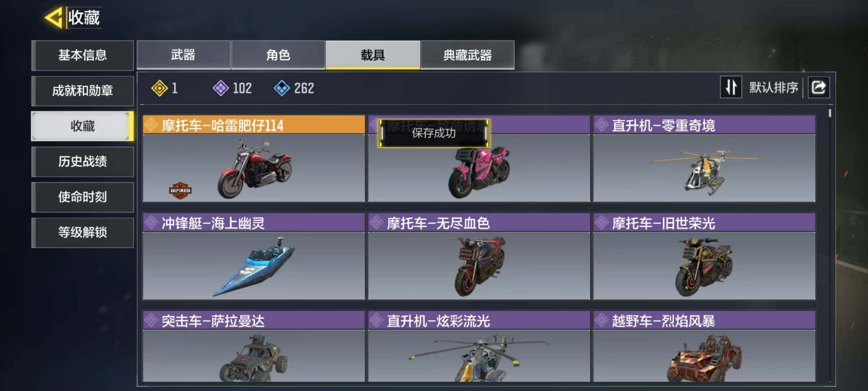This screenshot has width=868, height=391.
Task: Select the 冲锋艇-海上幽灵 boat card
Action: pos(254,256)
